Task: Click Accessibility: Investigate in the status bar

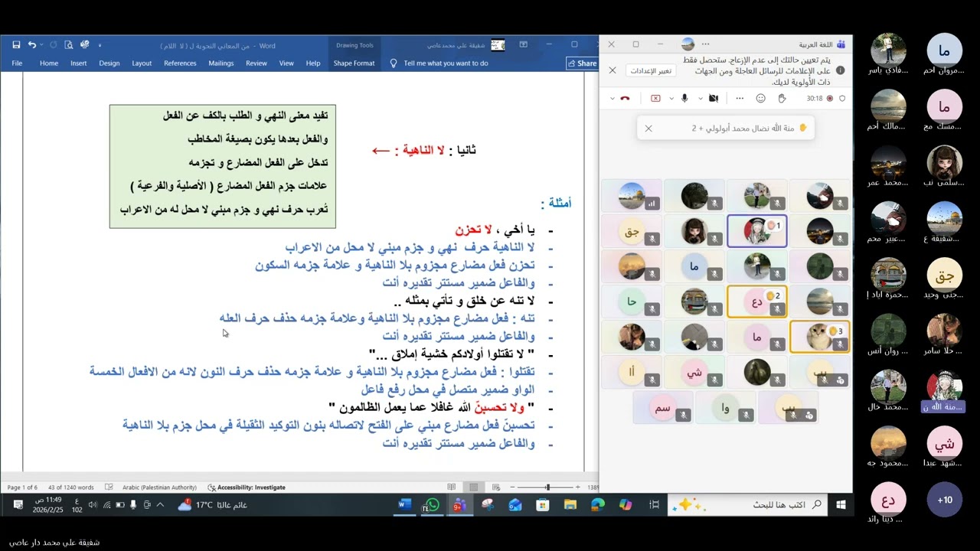Action: [x=247, y=487]
